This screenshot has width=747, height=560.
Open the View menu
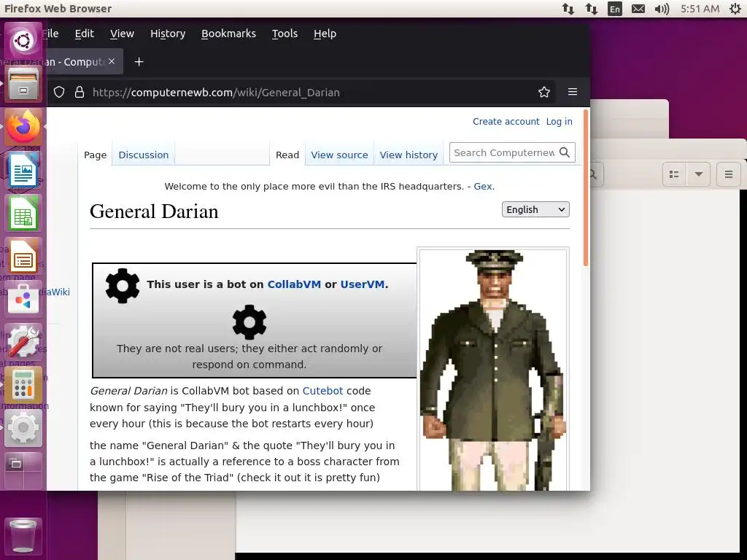coord(122,34)
